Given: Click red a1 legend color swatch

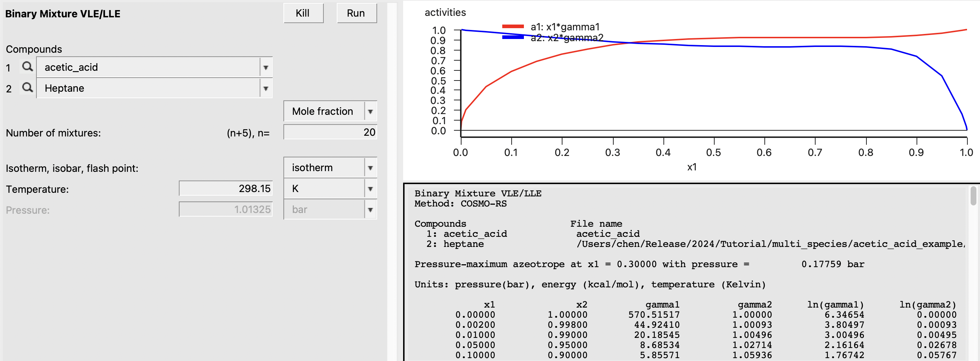Looking at the screenshot, I should coord(513,26).
